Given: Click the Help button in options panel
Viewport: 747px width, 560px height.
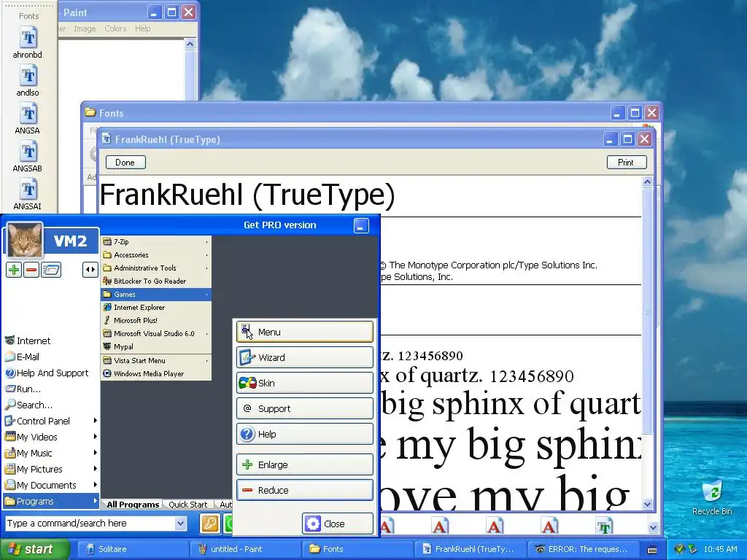Looking at the screenshot, I should coord(305,434).
